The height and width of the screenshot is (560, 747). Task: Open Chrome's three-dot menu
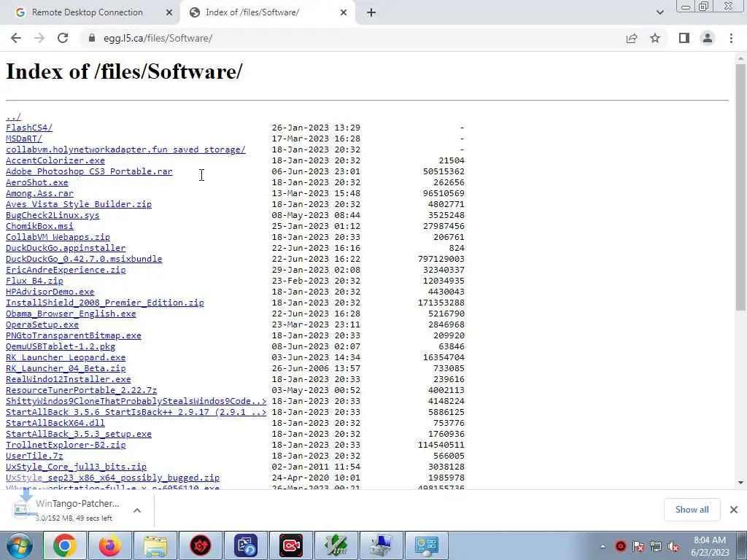coord(731,38)
